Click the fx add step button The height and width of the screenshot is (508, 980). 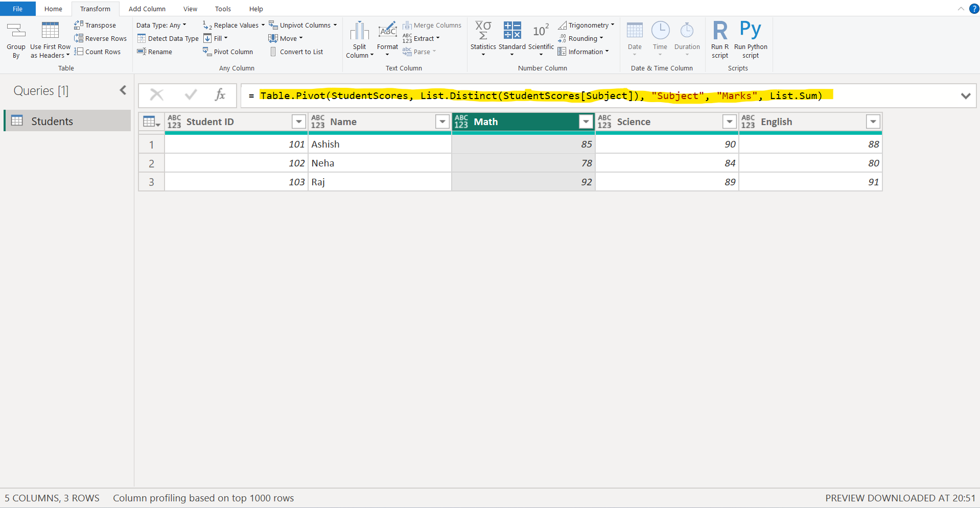coord(220,95)
